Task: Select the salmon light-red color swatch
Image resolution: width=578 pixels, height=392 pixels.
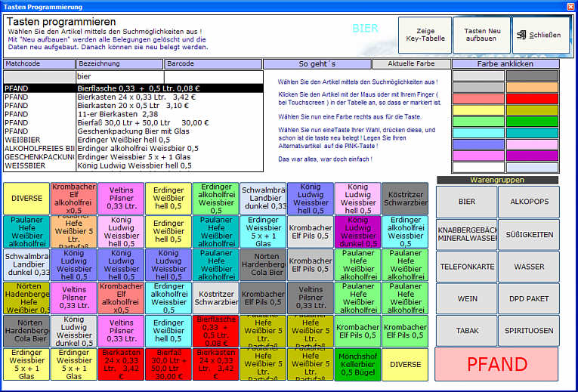Action: [478, 99]
